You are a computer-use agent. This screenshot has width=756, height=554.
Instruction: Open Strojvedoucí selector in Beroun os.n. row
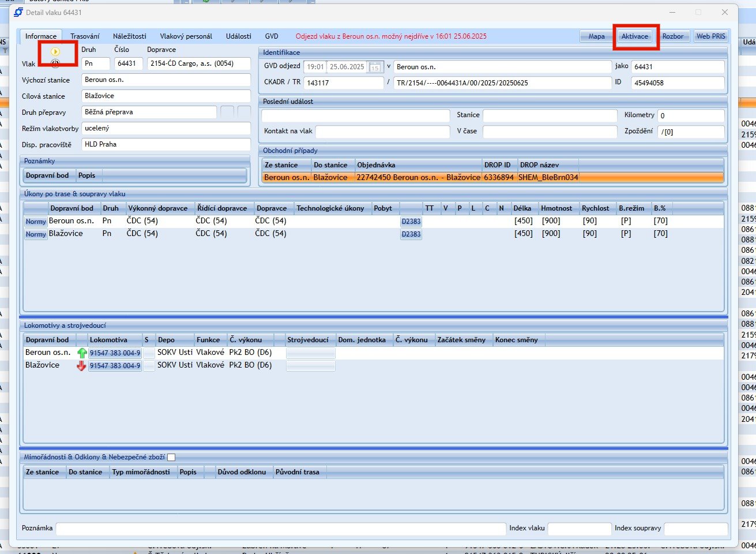click(310, 353)
